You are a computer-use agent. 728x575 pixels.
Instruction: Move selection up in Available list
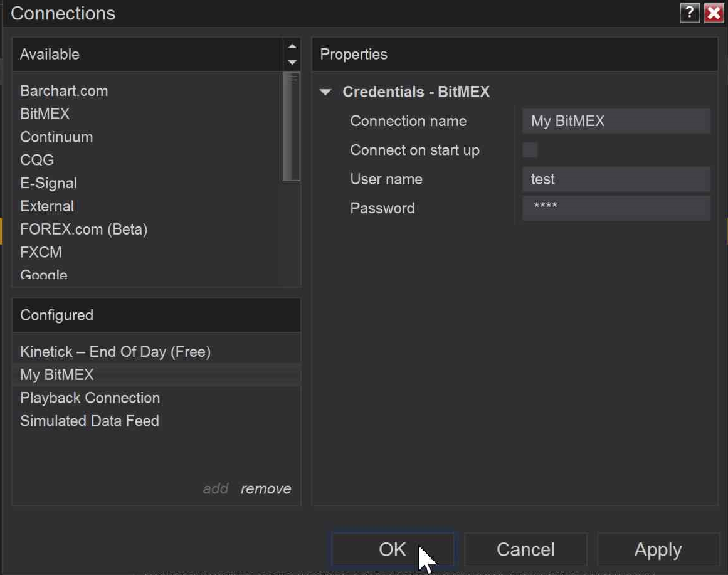(x=292, y=46)
